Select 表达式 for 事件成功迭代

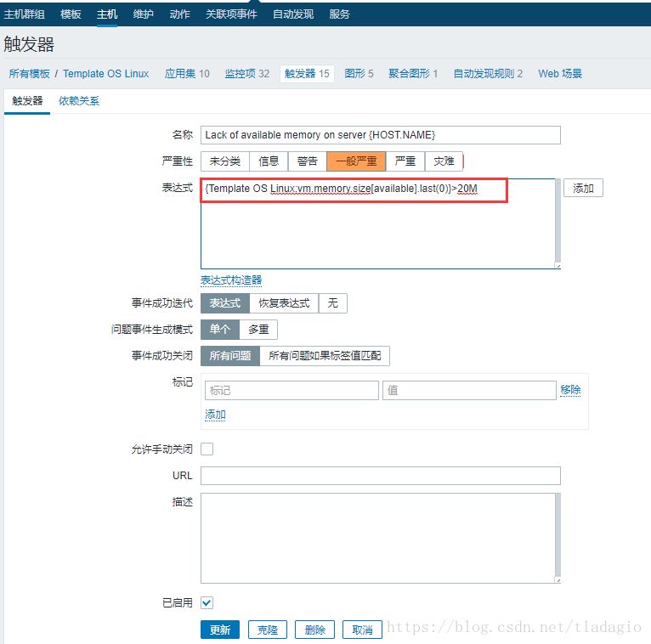pos(225,303)
